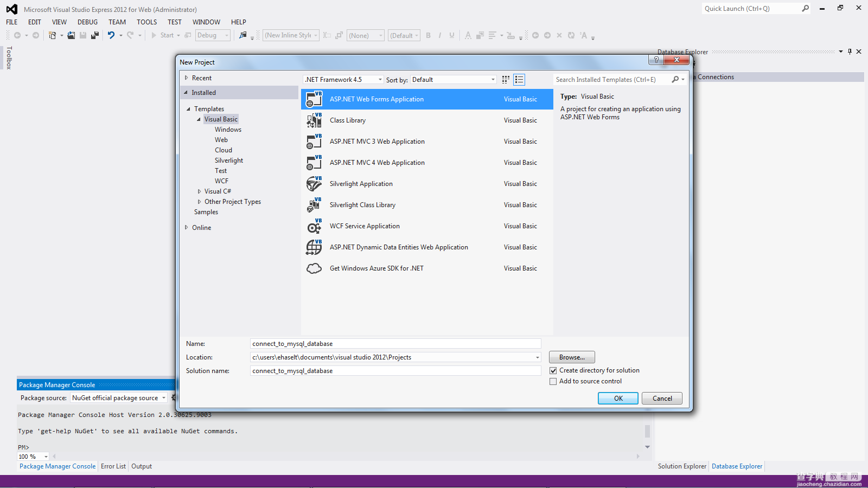Viewport: 868px width, 488px height.
Task: Switch to Error List tab
Action: (x=113, y=466)
